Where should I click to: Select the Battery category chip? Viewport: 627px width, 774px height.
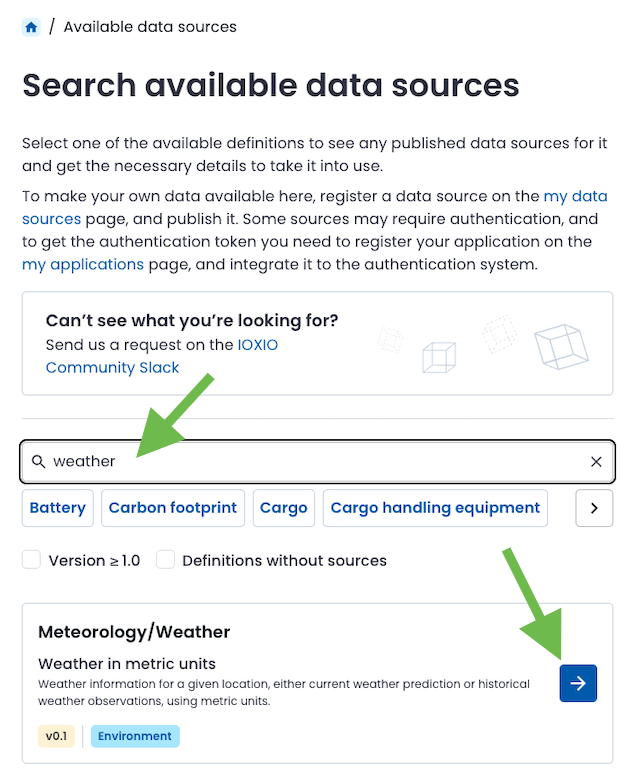coord(58,508)
